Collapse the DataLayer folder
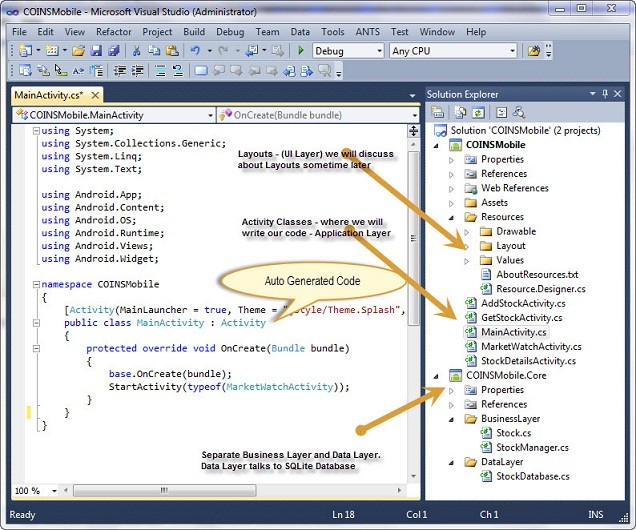 (x=451, y=463)
